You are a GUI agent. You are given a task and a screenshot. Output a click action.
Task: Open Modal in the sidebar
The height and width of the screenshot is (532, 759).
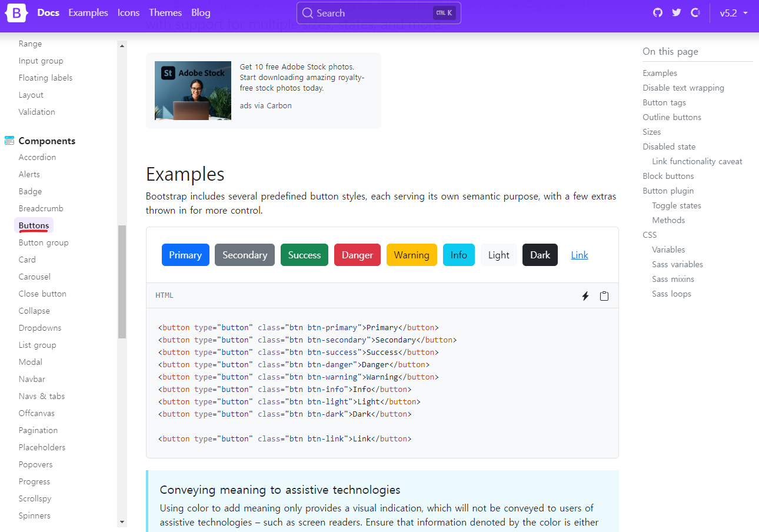(x=31, y=362)
